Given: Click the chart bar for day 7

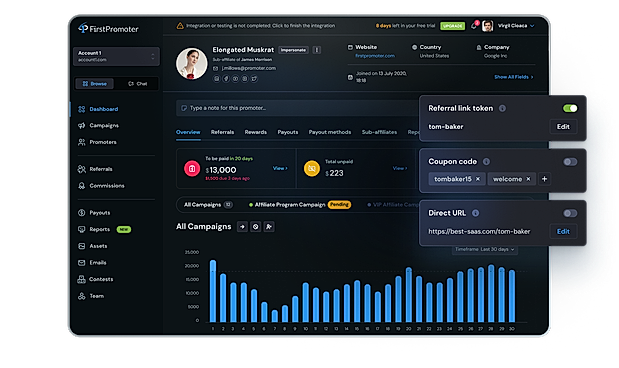Looking at the screenshot, I should click(275, 316).
